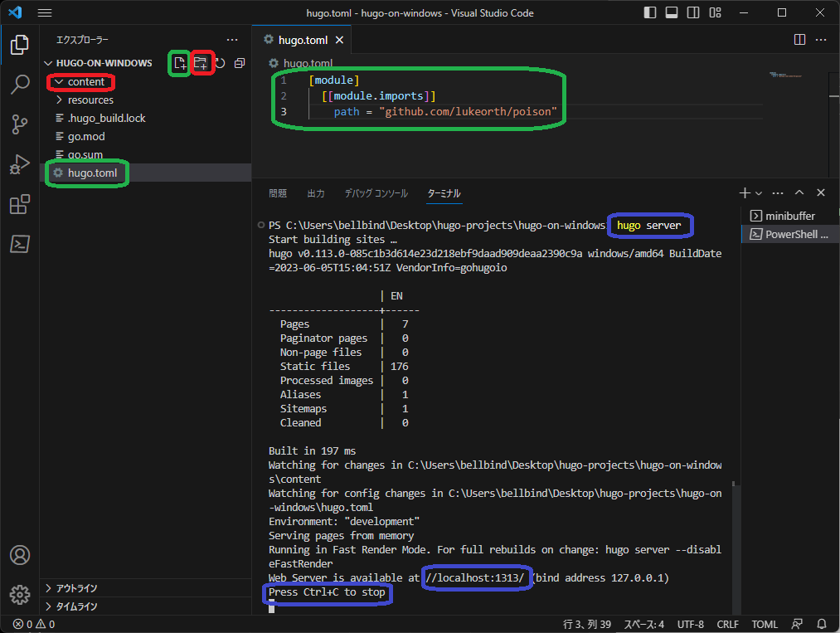Collapse all folders in explorer

[x=240, y=63]
